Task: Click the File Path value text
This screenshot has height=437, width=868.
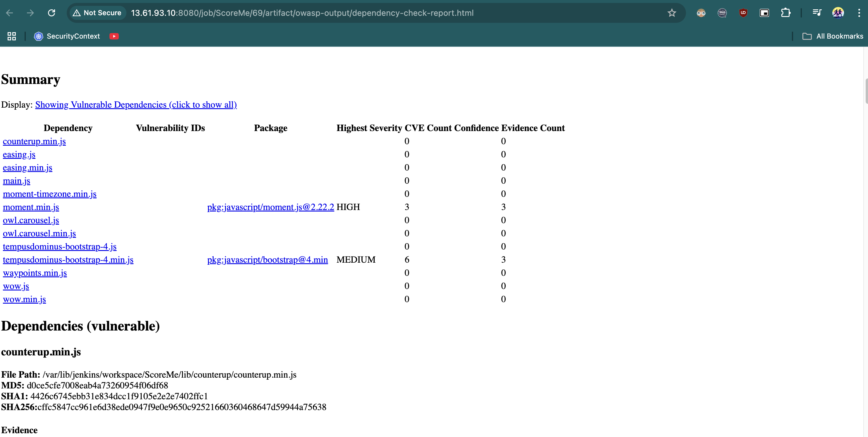Action: (169, 375)
